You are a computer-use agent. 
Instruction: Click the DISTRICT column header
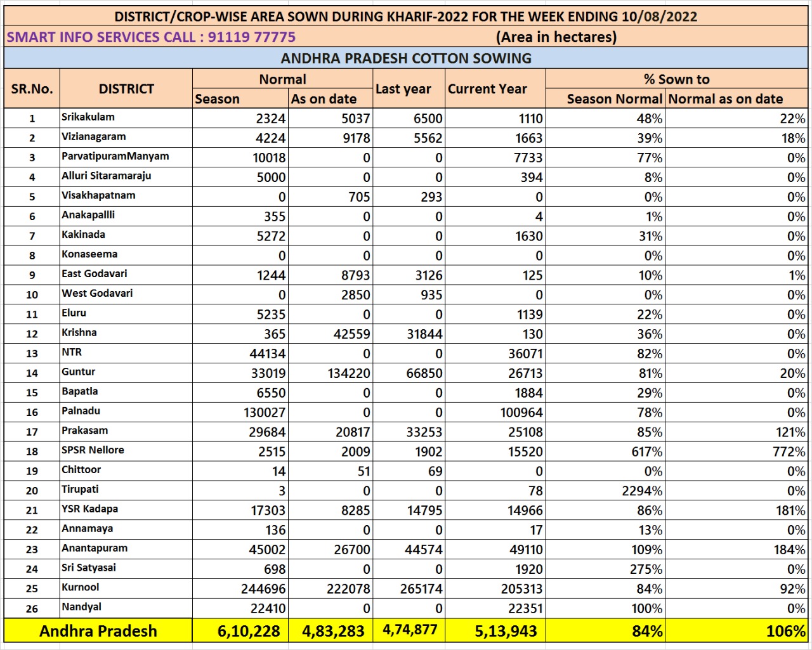click(x=126, y=89)
